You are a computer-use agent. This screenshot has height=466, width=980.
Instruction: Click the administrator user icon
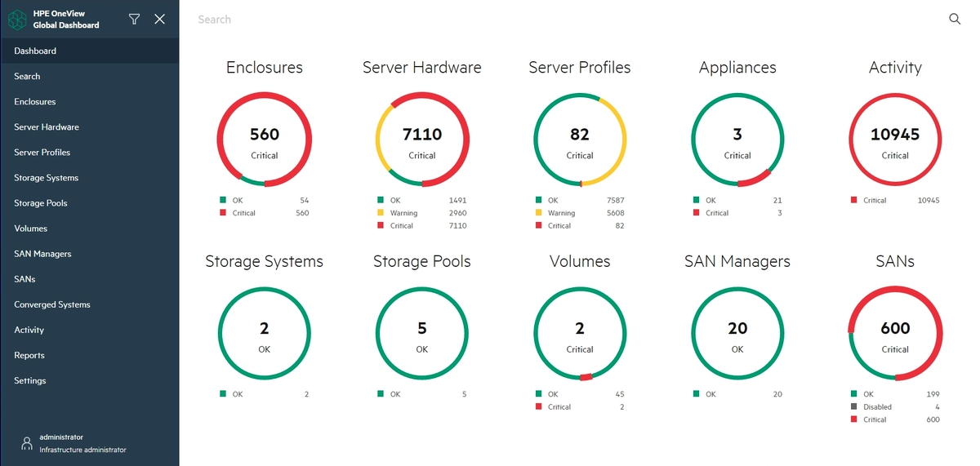[x=26, y=443]
